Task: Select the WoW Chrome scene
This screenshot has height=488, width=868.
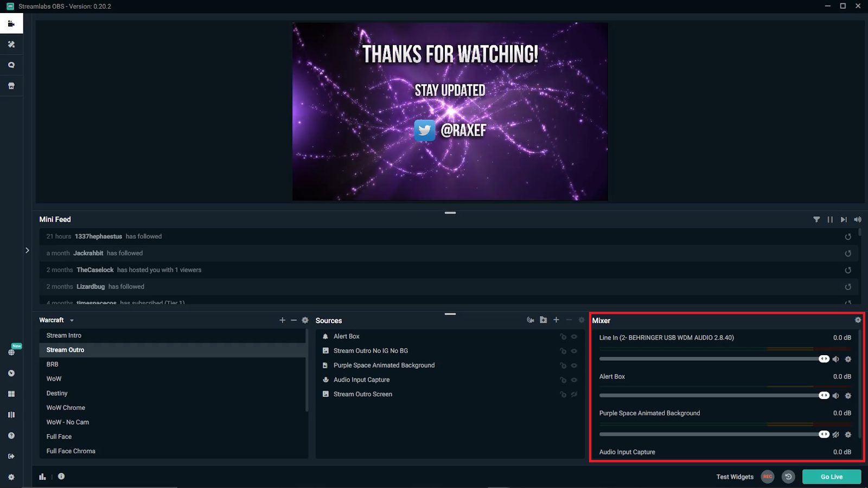Action: point(173,408)
